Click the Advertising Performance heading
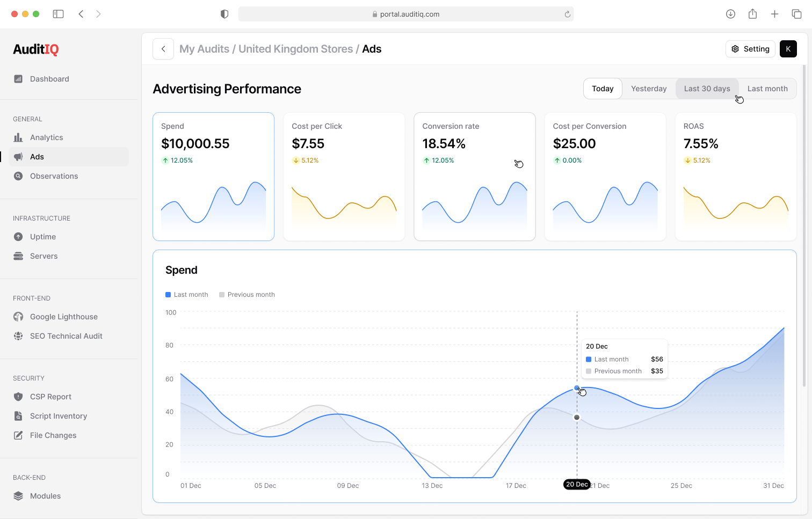Viewport: 812px width, 519px height. coord(227,89)
